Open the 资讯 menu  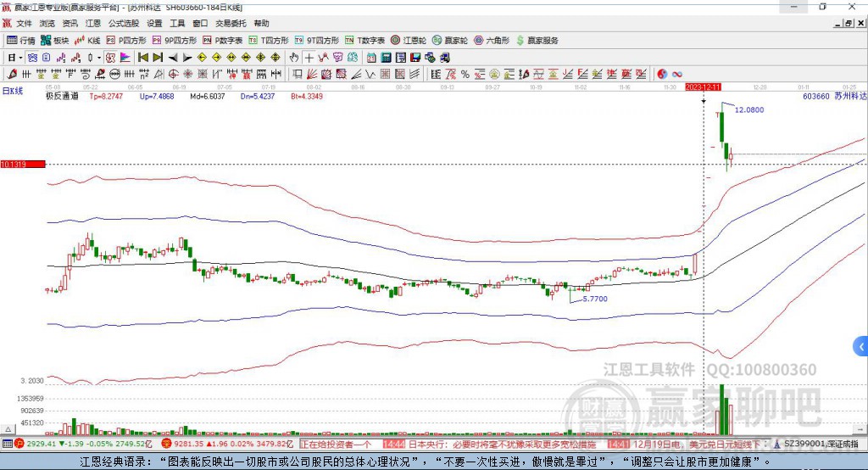[70, 23]
